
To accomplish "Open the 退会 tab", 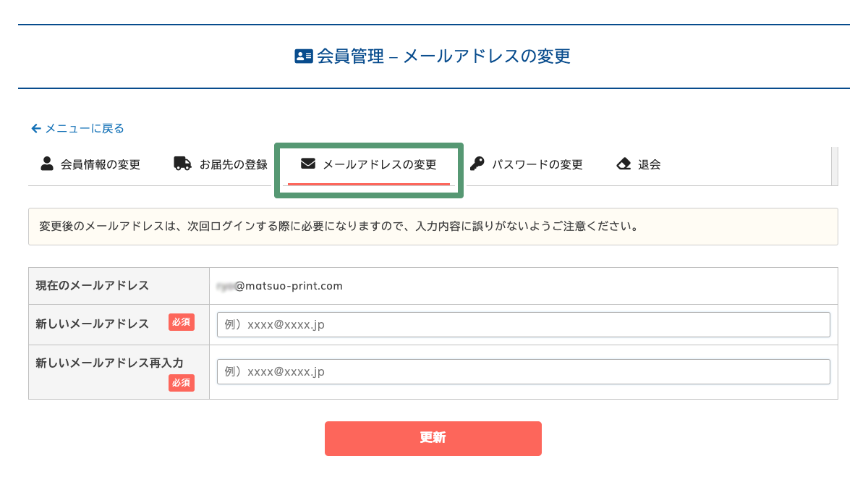I will [x=639, y=164].
